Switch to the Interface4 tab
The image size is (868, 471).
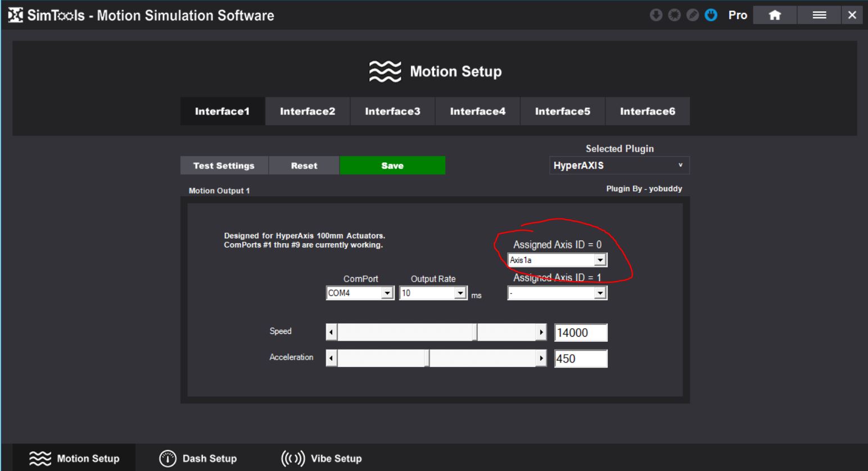478,111
